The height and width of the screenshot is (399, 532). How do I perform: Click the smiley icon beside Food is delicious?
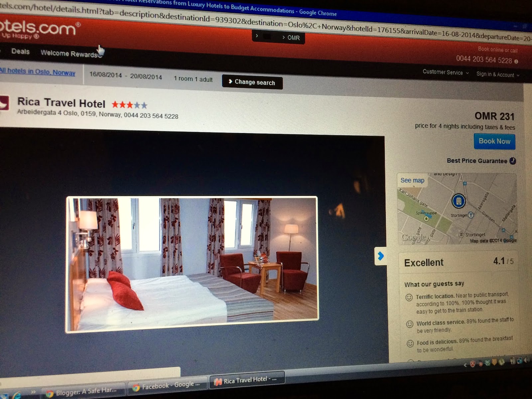click(x=410, y=343)
